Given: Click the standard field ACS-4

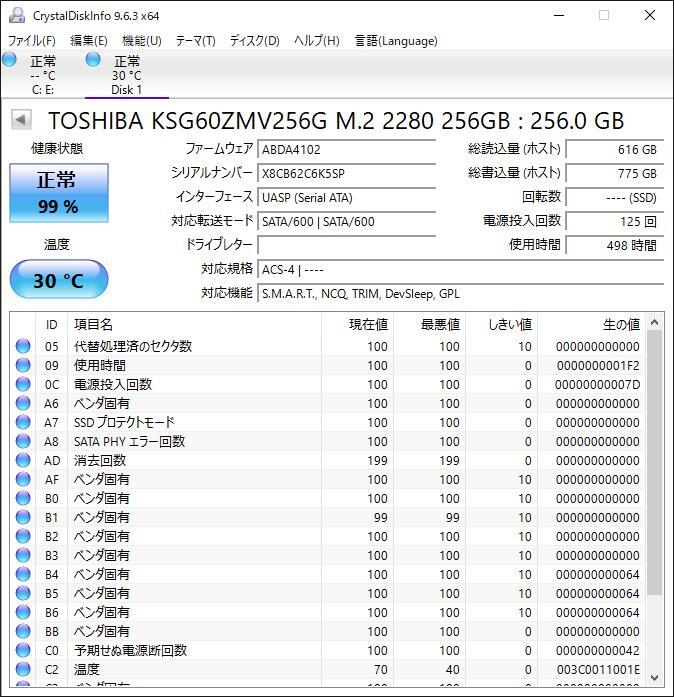Looking at the screenshot, I should click(460, 269).
